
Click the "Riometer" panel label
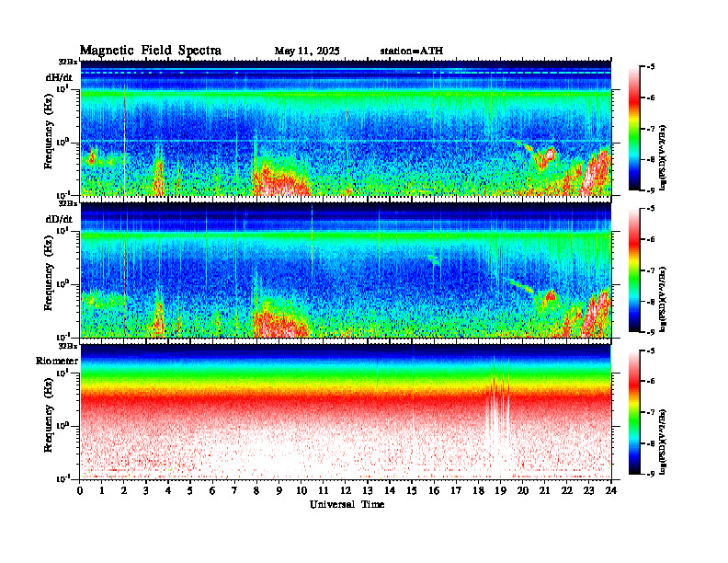[57, 361]
